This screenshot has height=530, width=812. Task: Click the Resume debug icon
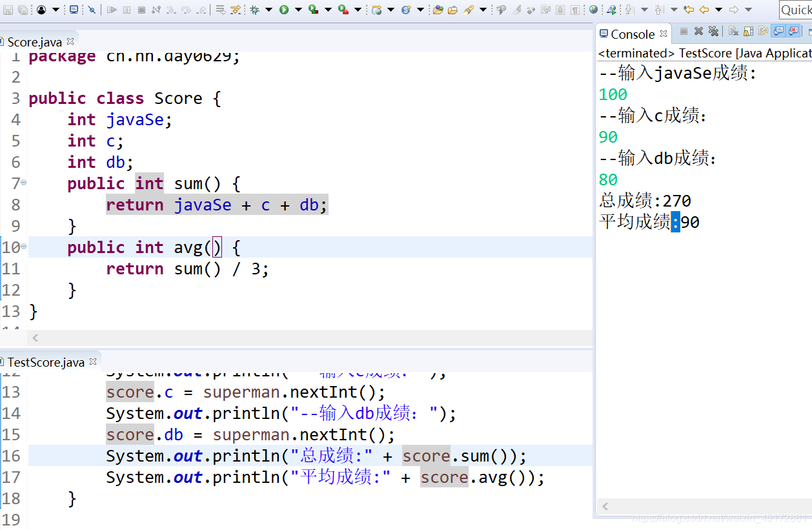coord(112,10)
